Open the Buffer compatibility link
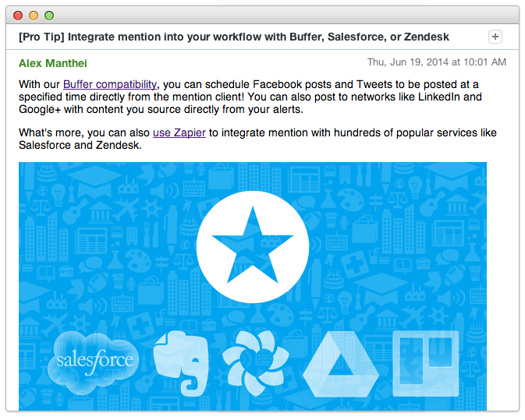The width and height of the screenshot is (525, 420). (x=110, y=84)
